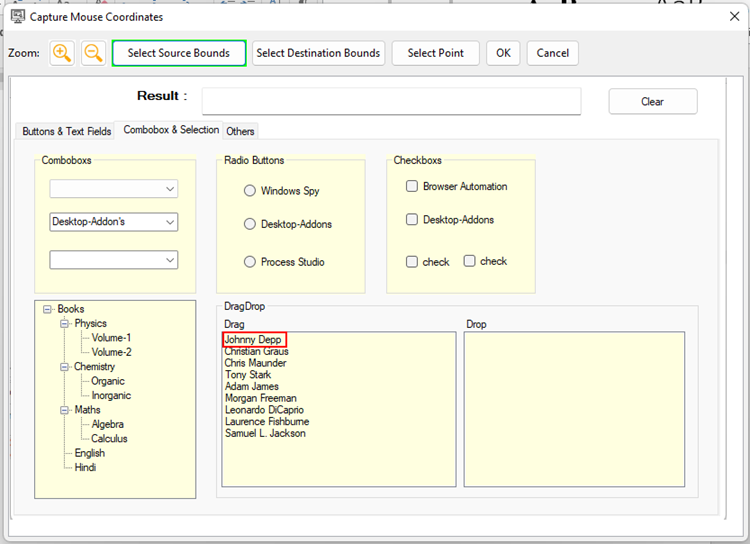Click the zoom in magnifier icon
The height and width of the screenshot is (544, 750).
coord(62,53)
